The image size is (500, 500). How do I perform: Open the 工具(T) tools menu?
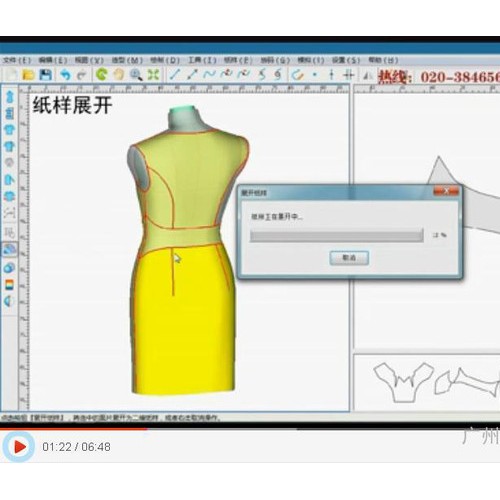[x=202, y=60]
